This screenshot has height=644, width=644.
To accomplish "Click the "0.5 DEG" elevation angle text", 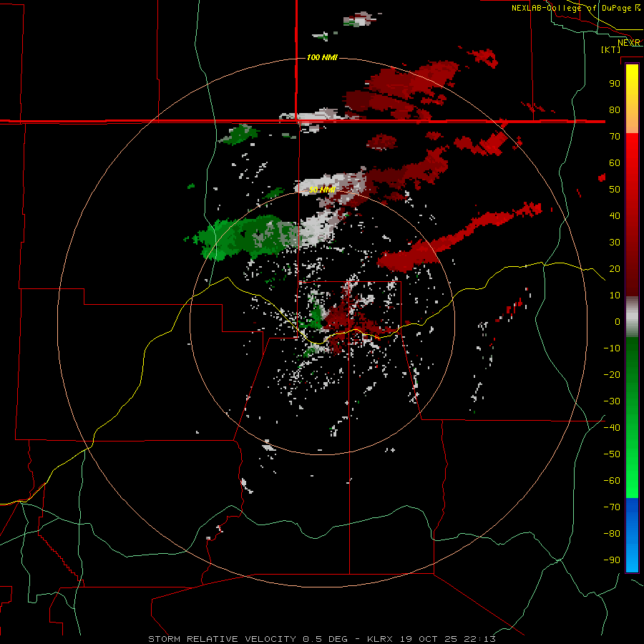I will 325,639.
